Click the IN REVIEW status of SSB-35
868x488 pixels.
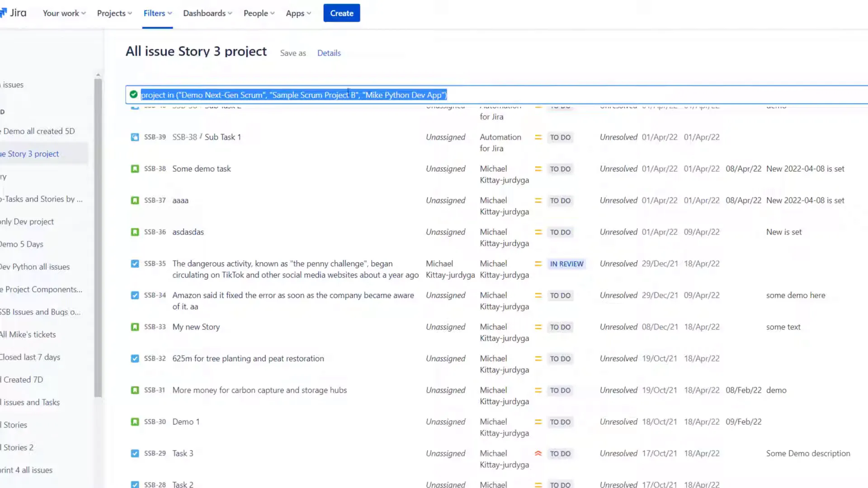point(566,264)
